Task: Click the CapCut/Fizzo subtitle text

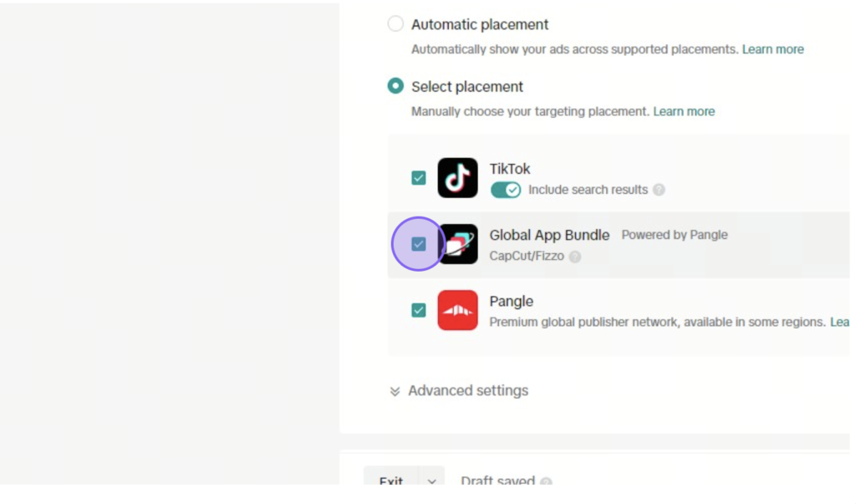Action: (x=527, y=256)
